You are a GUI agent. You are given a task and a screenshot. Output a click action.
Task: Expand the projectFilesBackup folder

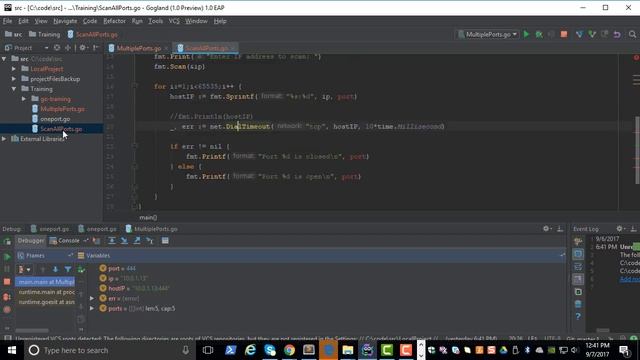coord(14,79)
